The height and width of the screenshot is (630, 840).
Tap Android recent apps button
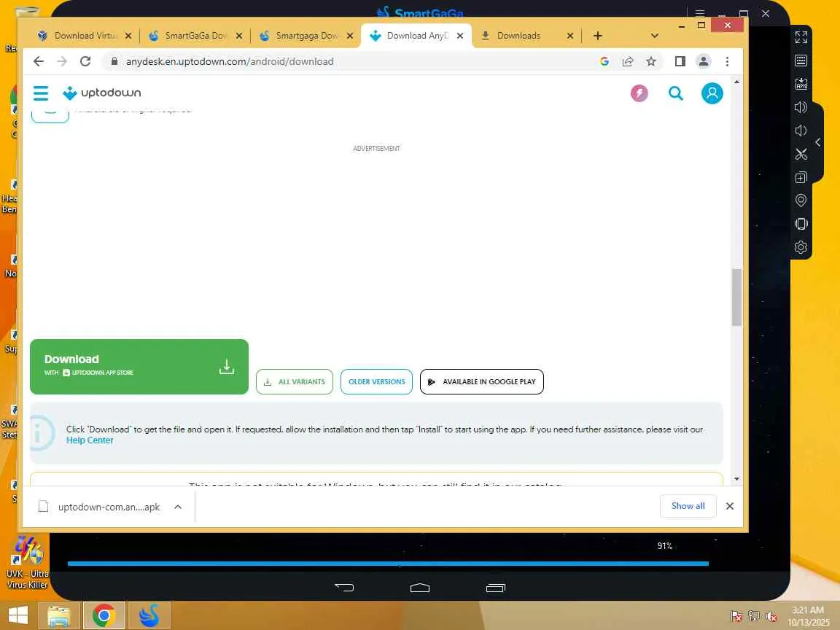[x=496, y=588]
